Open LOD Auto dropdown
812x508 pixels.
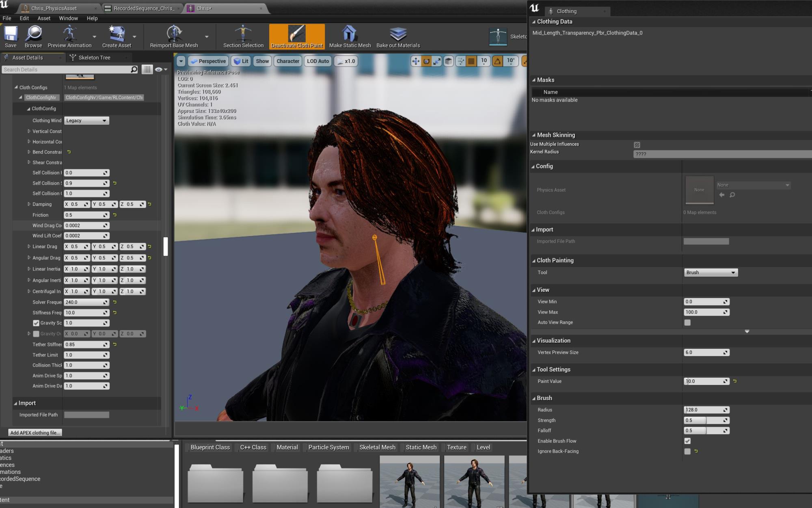318,61
